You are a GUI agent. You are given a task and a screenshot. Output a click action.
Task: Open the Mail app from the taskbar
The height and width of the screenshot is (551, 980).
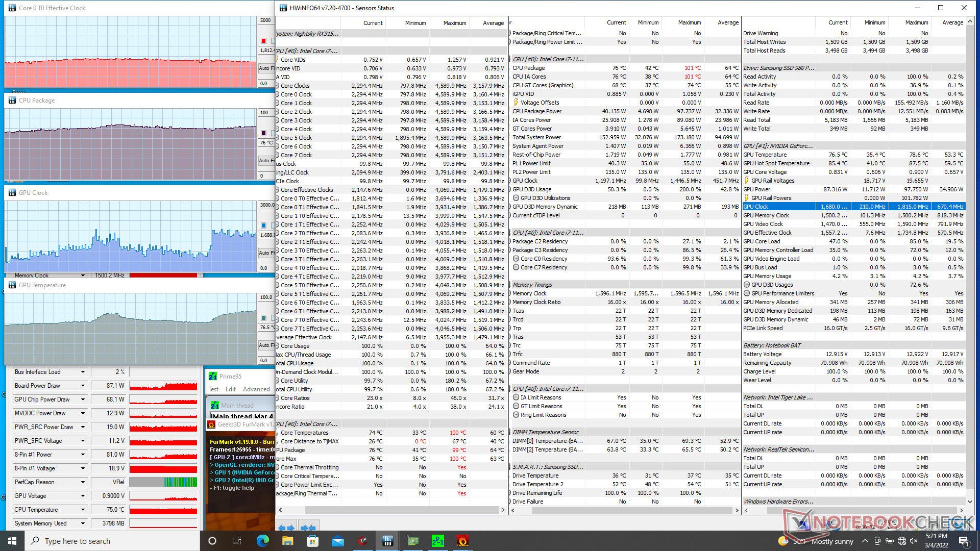point(338,541)
